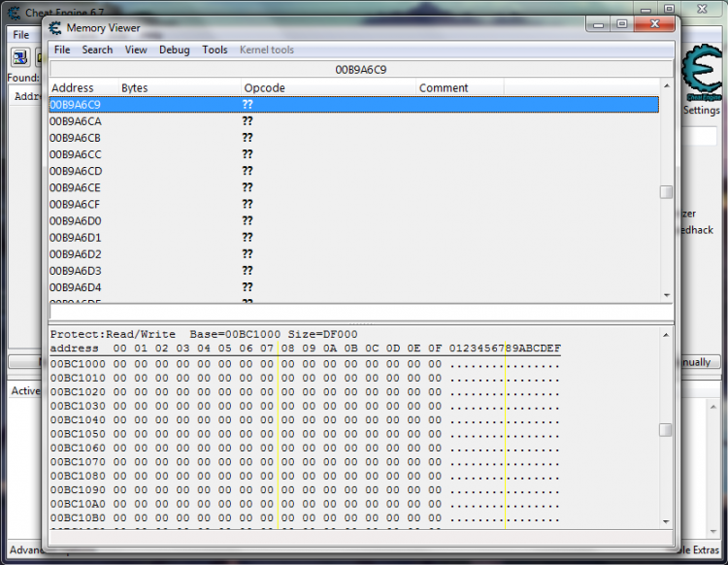Click hex view scrollbar down arrow
The height and width of the screenshot is (565, 728).
pos(666,522)
